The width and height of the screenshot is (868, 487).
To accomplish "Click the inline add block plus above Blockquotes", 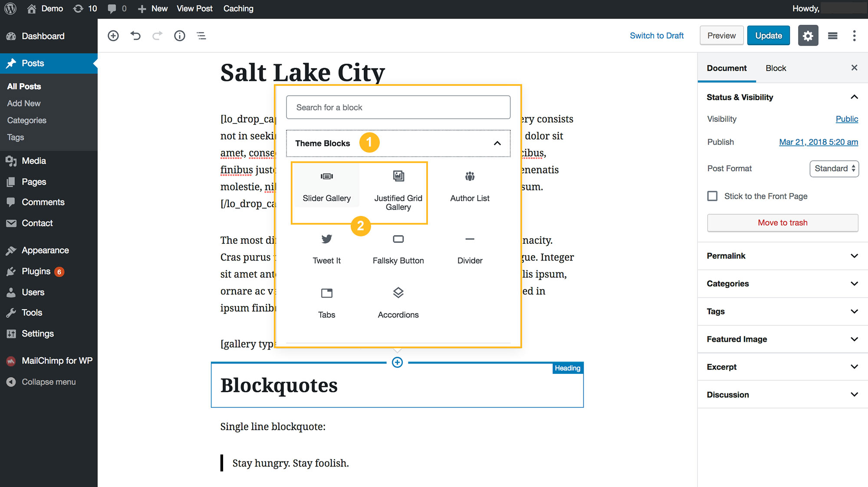I will coord(397,363).
